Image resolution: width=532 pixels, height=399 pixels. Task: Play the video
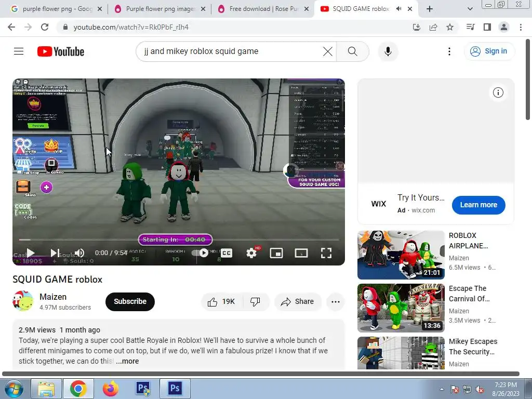(30, 253)
